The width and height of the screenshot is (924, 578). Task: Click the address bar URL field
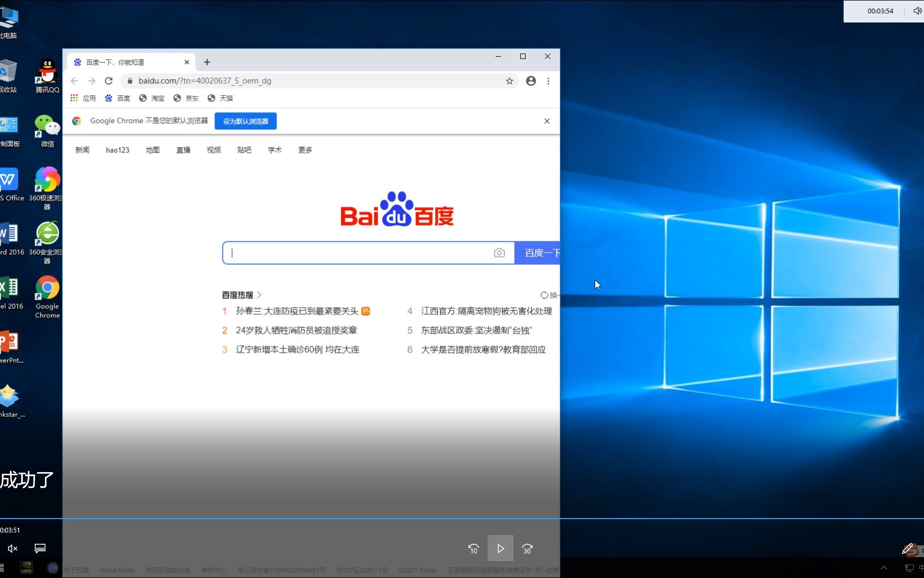point(321,81)
